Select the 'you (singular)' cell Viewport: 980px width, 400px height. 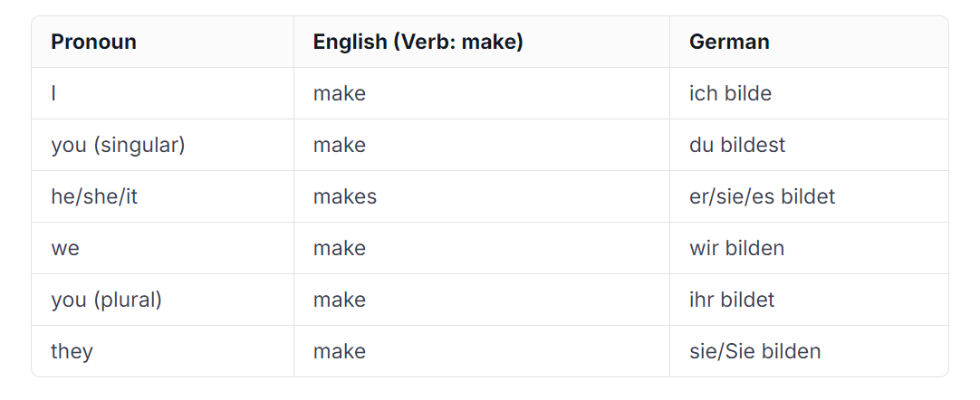pyautogui.click(x=118, y=146)
